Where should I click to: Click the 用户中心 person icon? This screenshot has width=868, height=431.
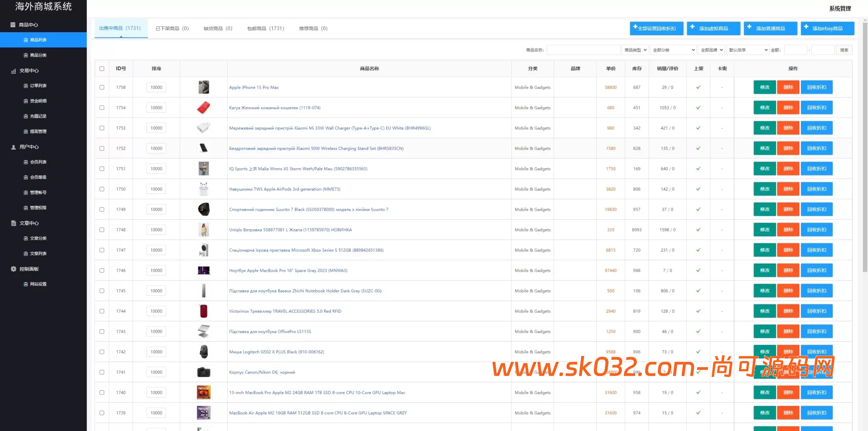tap(14, 147)
